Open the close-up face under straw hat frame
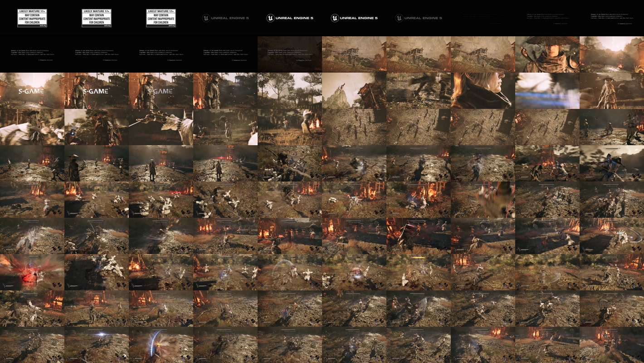 (547, 54)
